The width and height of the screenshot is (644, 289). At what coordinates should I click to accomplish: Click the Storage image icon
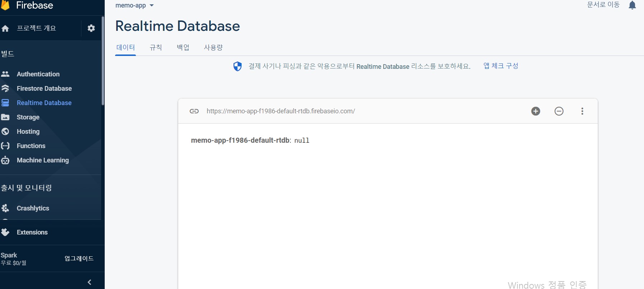pos(5,117)
